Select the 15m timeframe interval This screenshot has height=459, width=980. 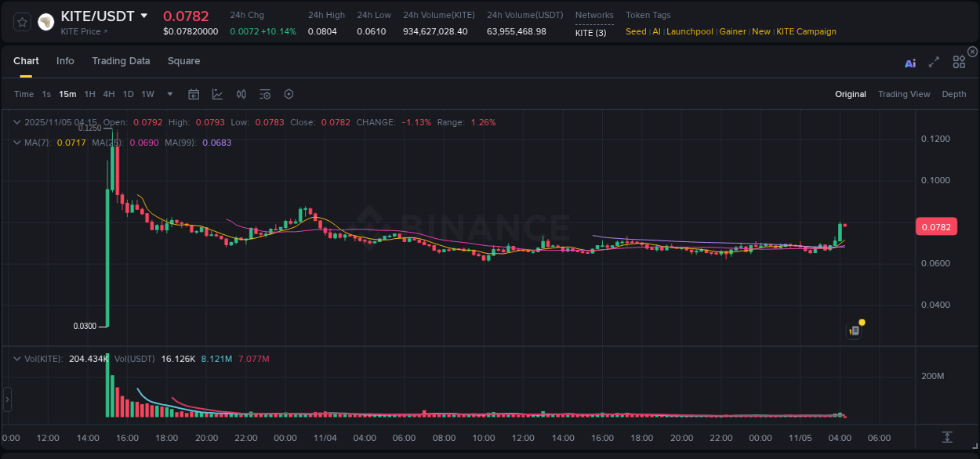(x=67, y=94)
